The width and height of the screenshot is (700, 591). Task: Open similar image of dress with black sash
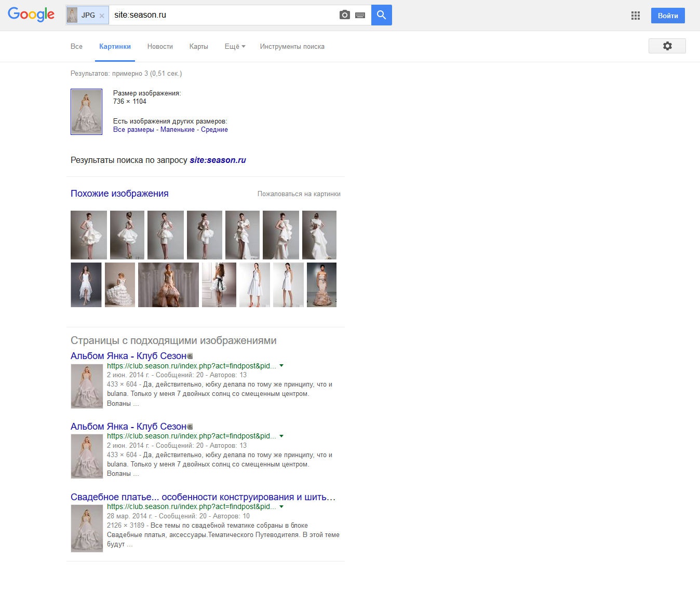pos(219,285)
